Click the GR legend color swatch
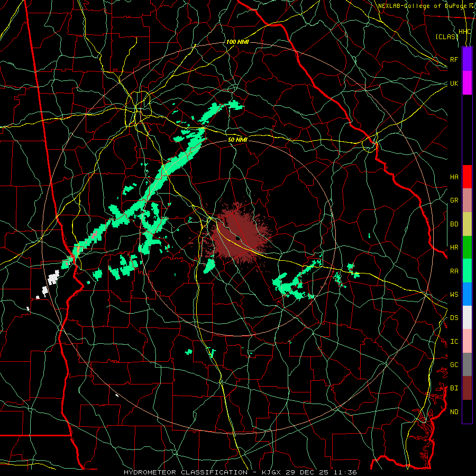 click(467, 200)
